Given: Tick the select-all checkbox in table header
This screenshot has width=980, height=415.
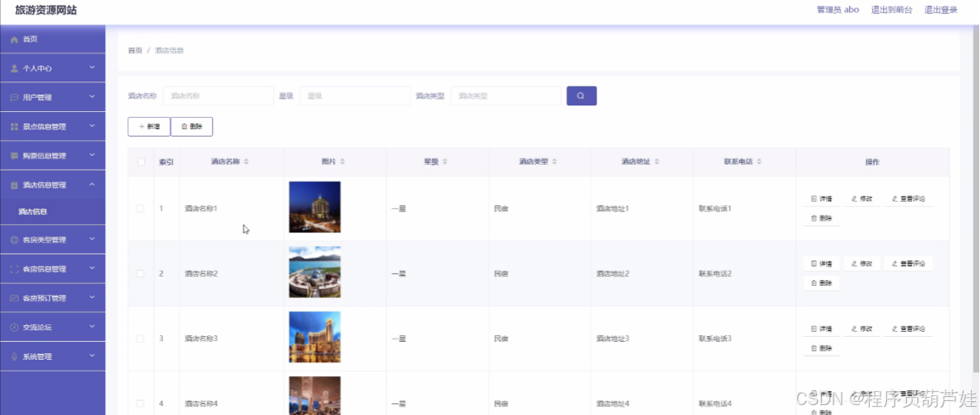Looking at the screenshot, I should [141, 162].
